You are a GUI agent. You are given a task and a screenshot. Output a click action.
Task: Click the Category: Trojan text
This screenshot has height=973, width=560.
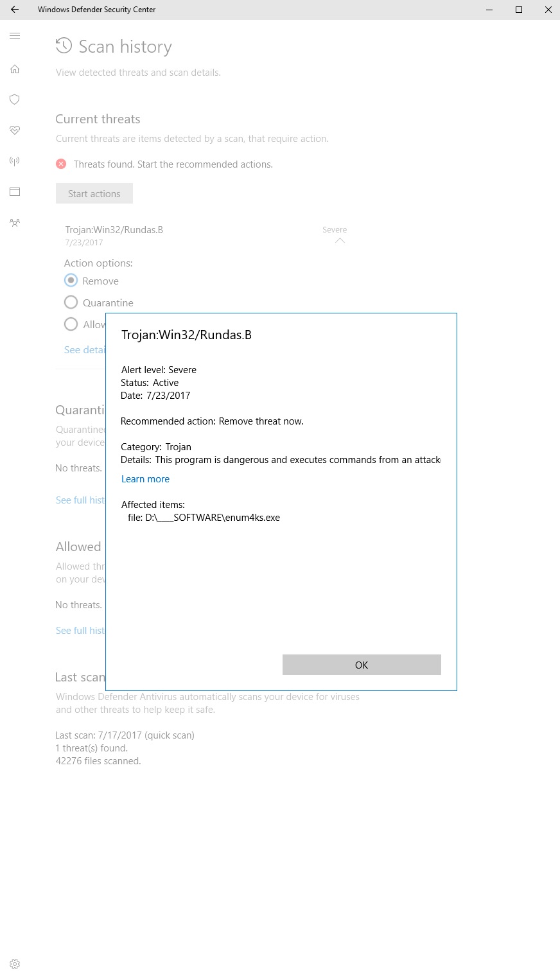156,447
